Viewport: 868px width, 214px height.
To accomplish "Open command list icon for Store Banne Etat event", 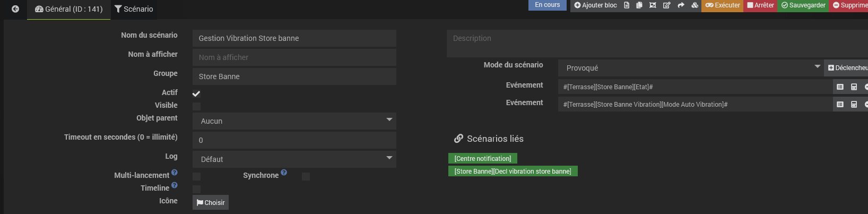I will click(840, 87).
